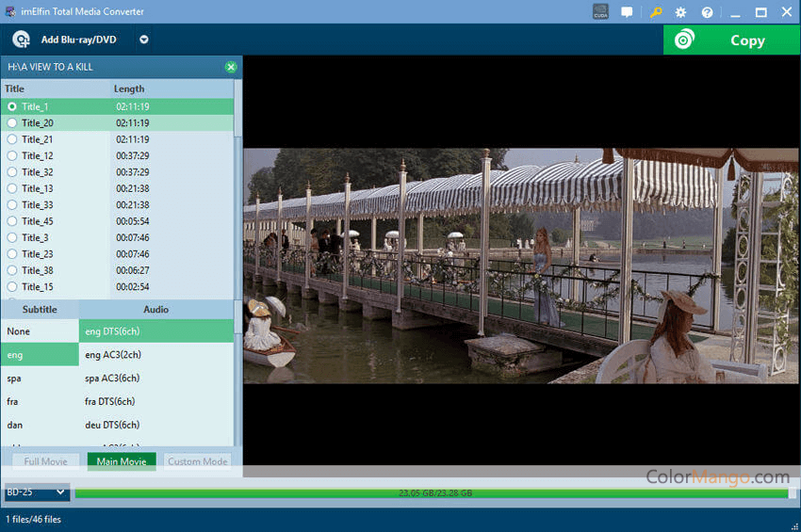Switch to the Full Movie mode
The height and width of the screenshot is (532, 801).
pyautogui.click(x=45, y=462)
